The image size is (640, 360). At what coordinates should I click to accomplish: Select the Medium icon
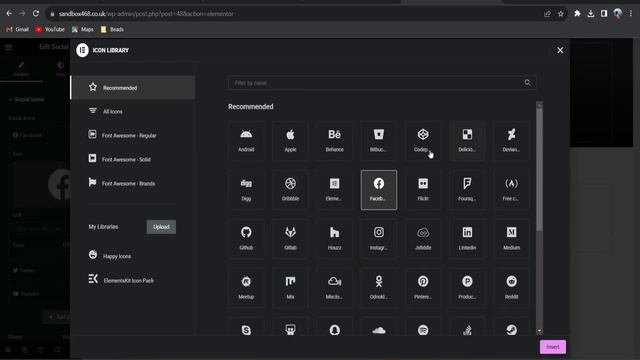click(511, 239)
